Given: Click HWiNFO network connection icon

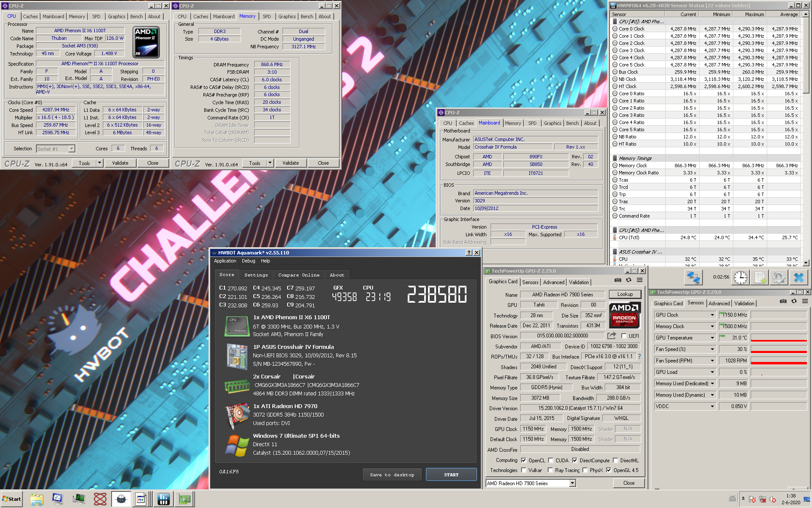Looking at the screenshot, I should click(693, 278).
